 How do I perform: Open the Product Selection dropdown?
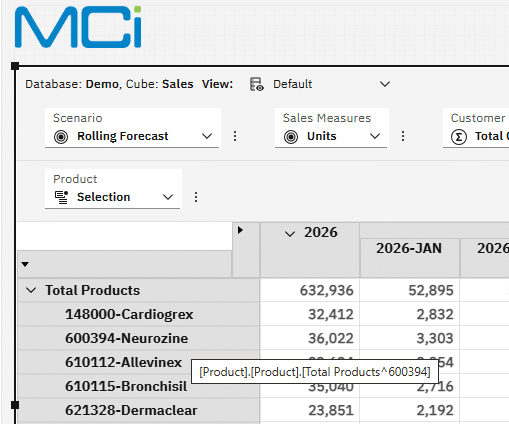pos(168,197)
